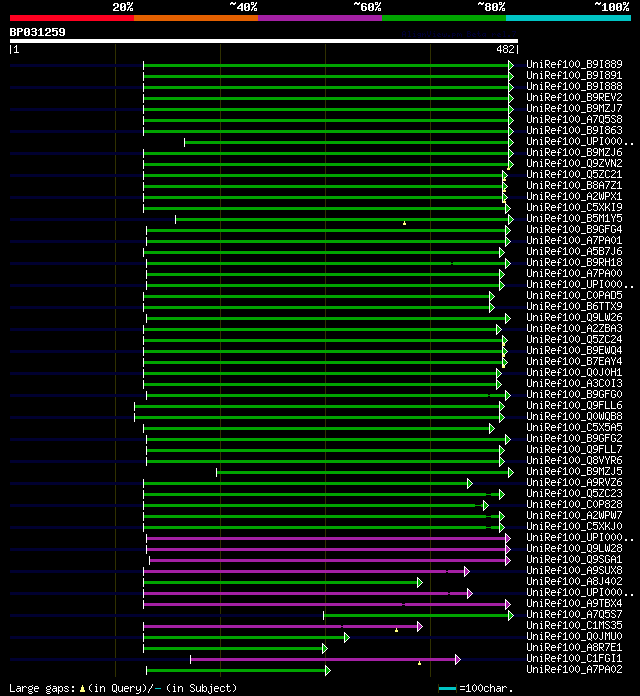Click the white query sequence bar
Image resolution: width=640 pixels, height=696 pixels.
[264, 41]
